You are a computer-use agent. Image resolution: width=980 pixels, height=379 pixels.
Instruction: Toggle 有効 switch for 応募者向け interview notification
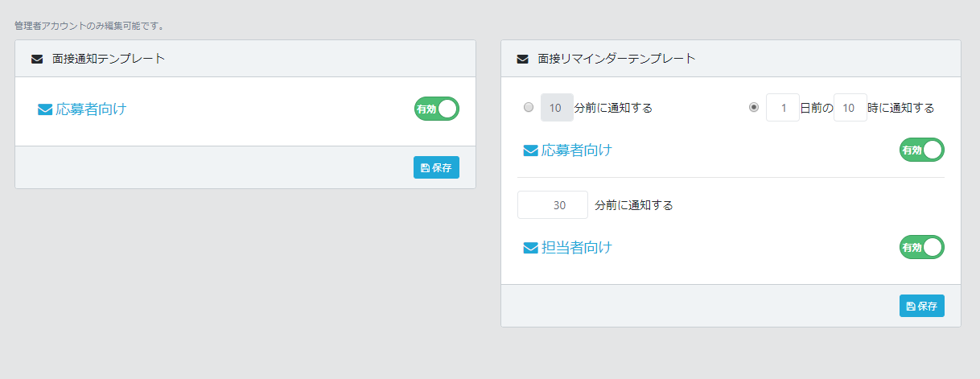click(x=436, y=109)
